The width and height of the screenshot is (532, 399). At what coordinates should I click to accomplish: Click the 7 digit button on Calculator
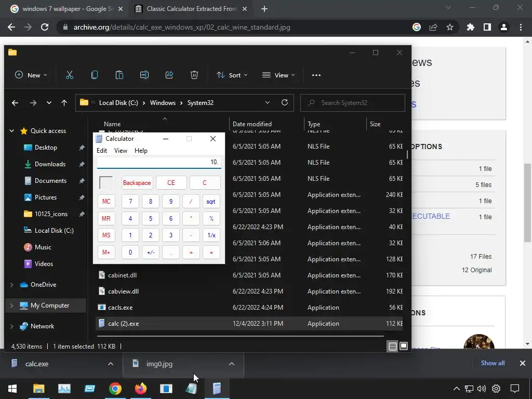point(130,202)
